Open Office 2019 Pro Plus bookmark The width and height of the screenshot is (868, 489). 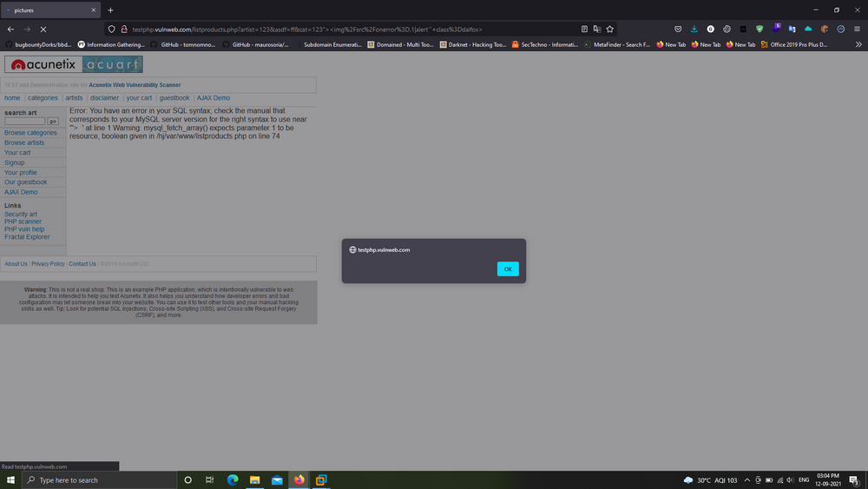point(794,44)
